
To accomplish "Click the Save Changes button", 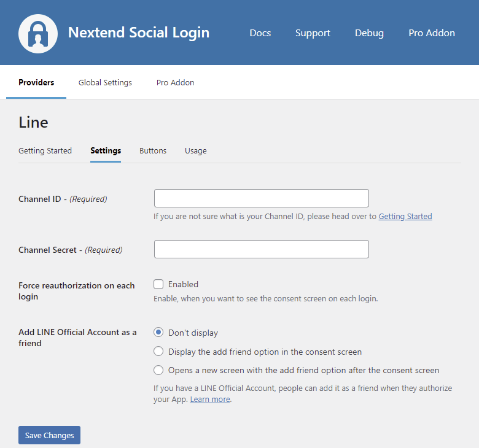I will 49,435.
